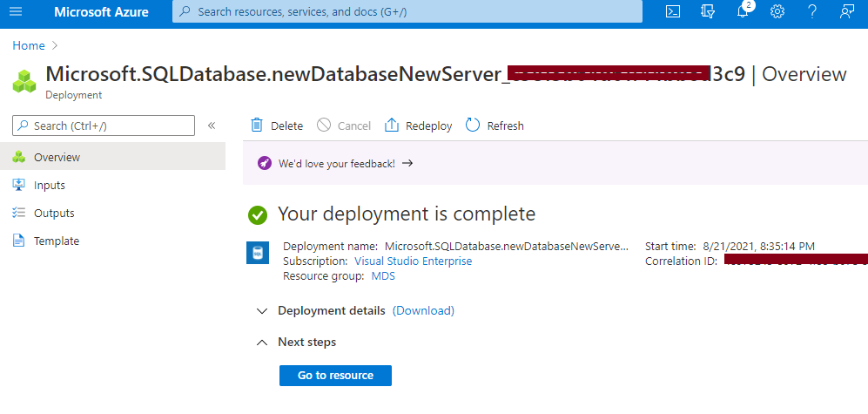Image resolution: width=868 pixels, height=414 pixels.
Task: Open the notifications bell
Action: tap(743, 12)
